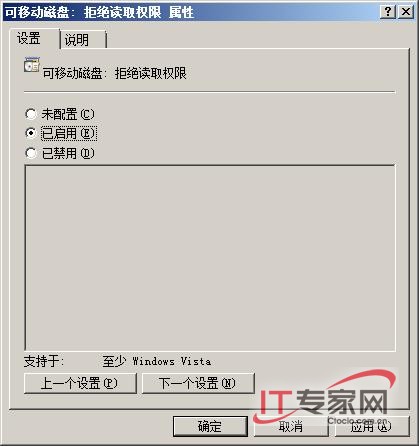Open the 设置 tab
This screenshot has width=419, height=446.
35,39
